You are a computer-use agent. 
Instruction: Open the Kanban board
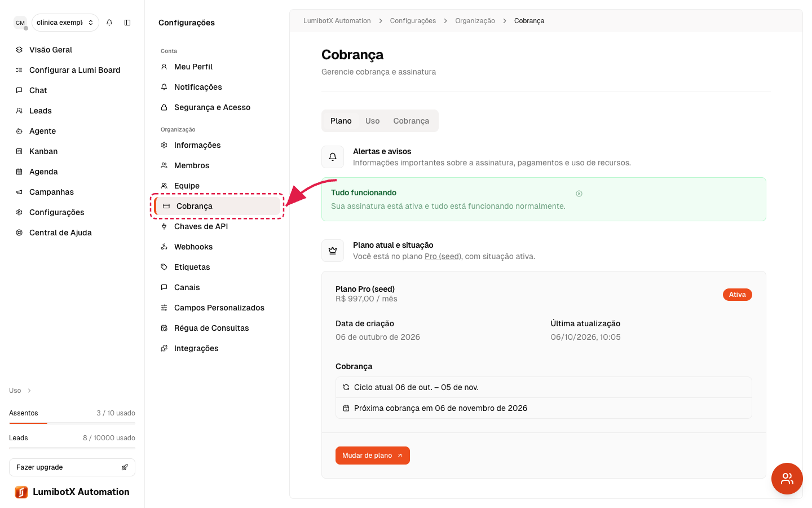coord(72,151)
